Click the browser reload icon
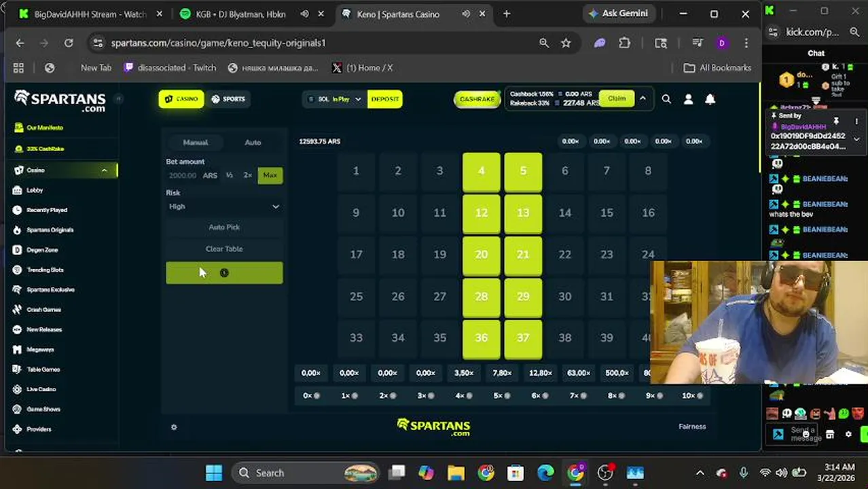The height and width of the screenshot is (489, 868). (69, 43)
